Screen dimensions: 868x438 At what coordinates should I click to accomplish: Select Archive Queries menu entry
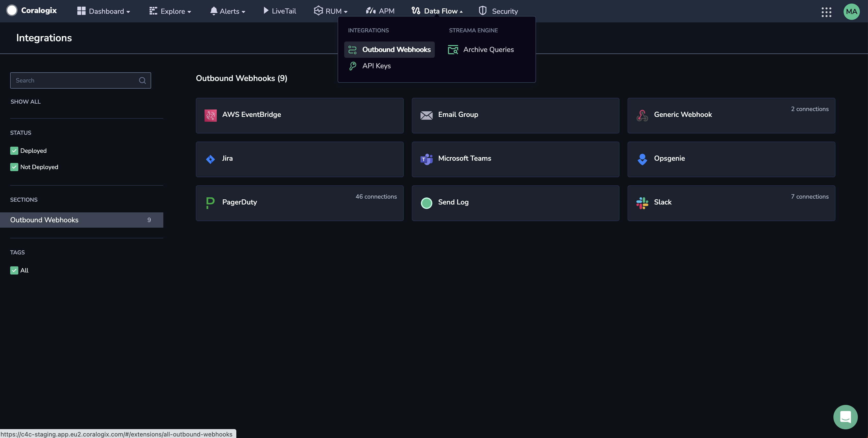tap(481, 50)
